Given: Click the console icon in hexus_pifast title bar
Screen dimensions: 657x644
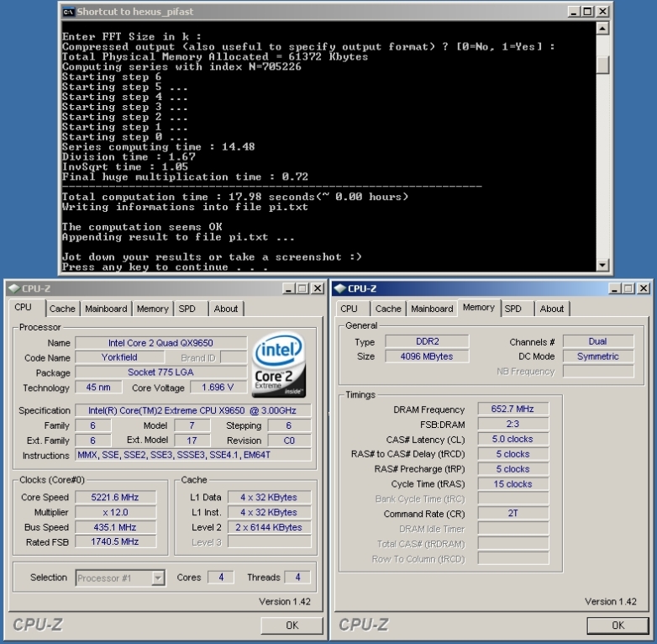Looking at the screenshot, I should click(x=68, y=12).
